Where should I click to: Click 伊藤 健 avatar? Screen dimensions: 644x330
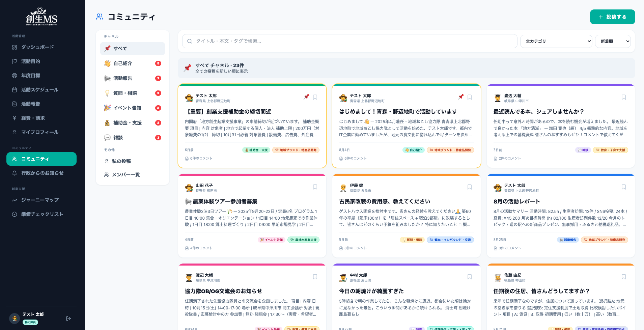click(x=343, y=188)
